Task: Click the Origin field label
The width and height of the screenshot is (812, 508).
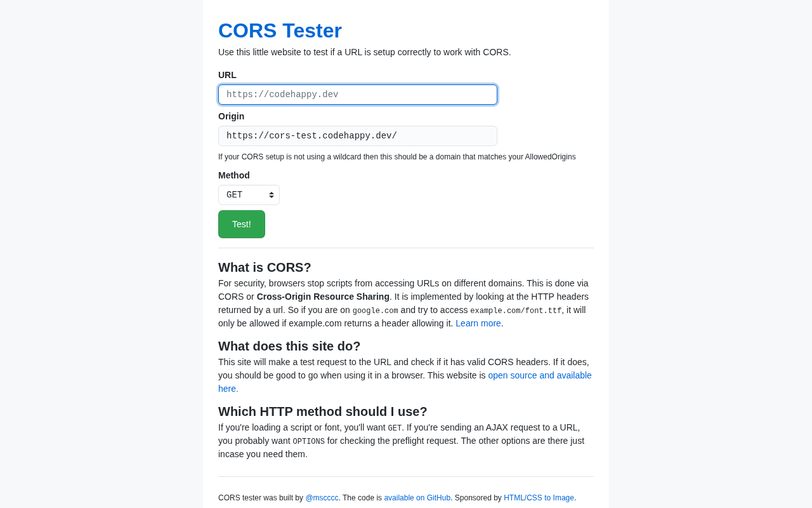Action: (231, 116)
